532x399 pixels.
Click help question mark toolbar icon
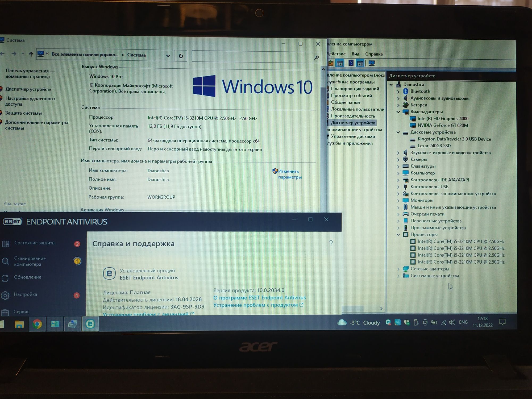tap(351, 63)
